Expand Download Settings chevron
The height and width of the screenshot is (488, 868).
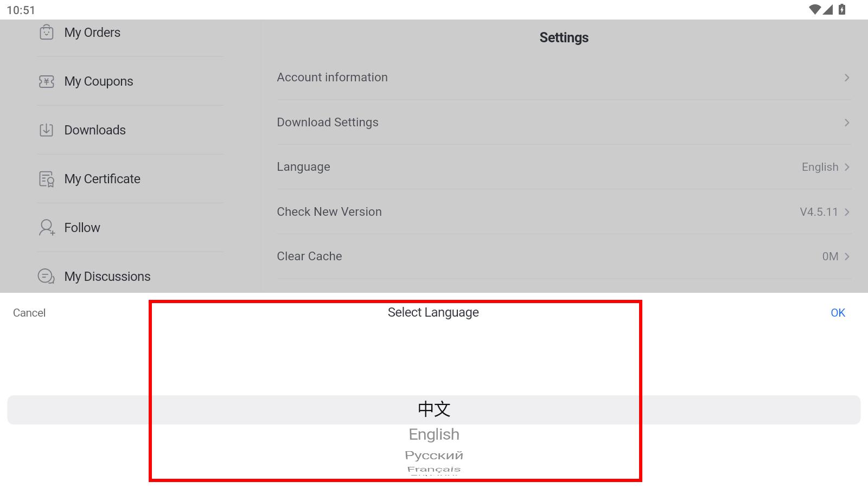(x=846, y=123)
